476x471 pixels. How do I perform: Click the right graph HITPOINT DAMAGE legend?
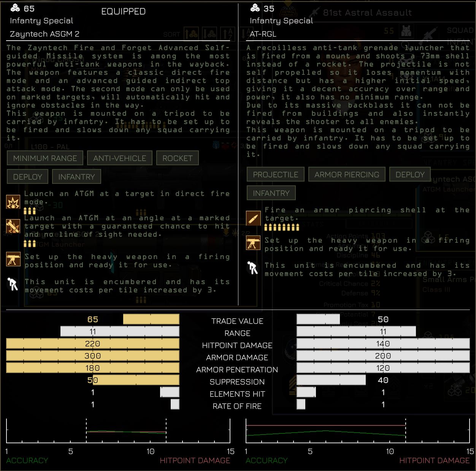pos(435,460)
